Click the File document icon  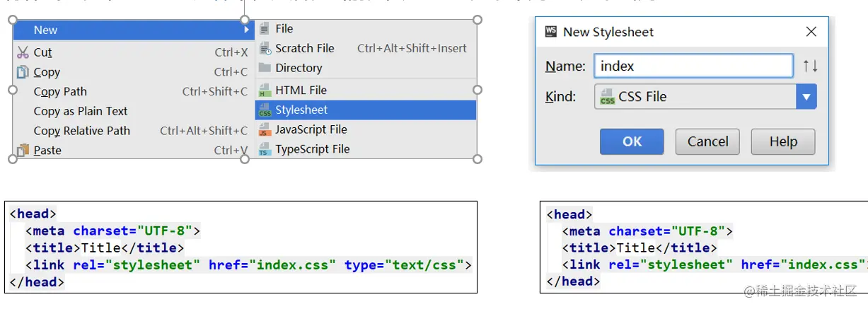pos(265,28)
